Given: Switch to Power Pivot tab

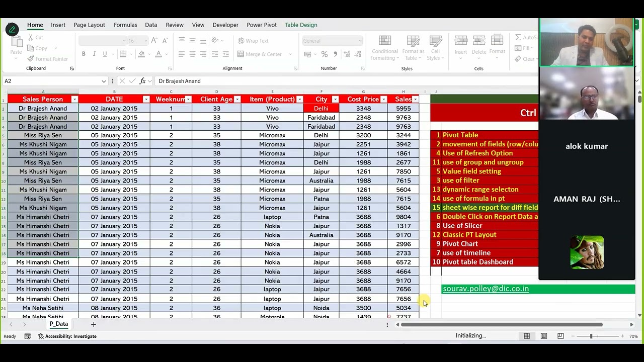Looking at the screenshot, I should point(262,25).
